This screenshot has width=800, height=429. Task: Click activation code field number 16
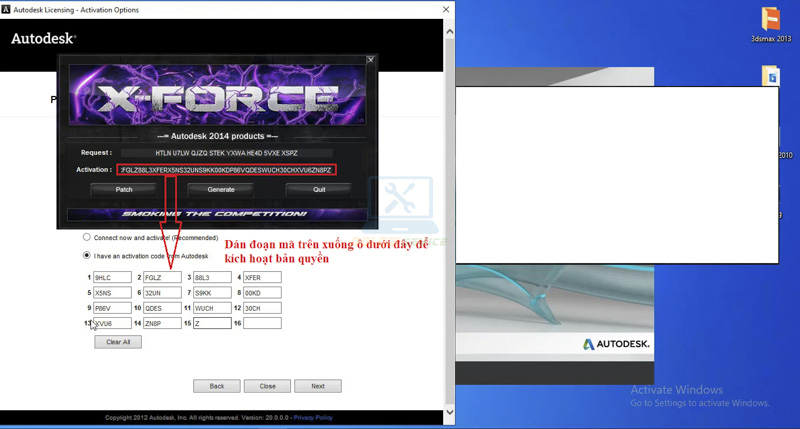click(x=262, y=323)
